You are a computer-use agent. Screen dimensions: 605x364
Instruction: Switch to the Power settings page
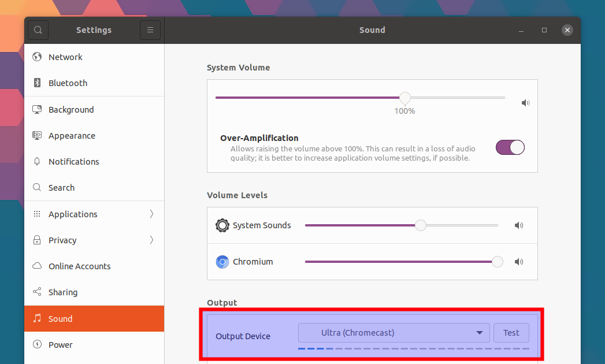(60, 344)
